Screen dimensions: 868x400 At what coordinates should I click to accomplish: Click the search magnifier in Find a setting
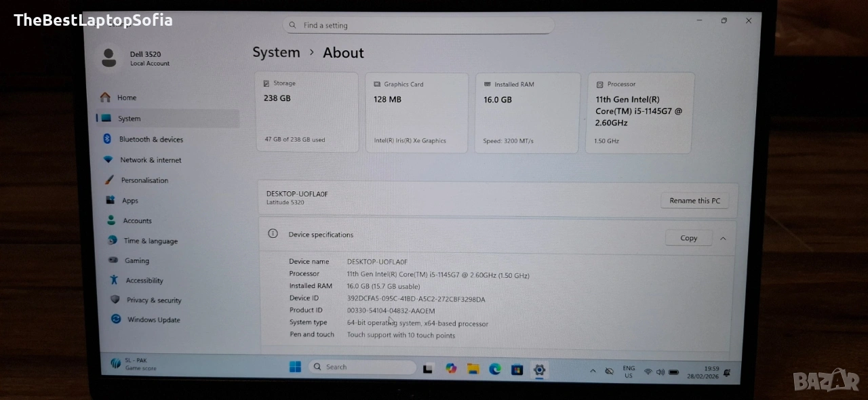point(292,25)
